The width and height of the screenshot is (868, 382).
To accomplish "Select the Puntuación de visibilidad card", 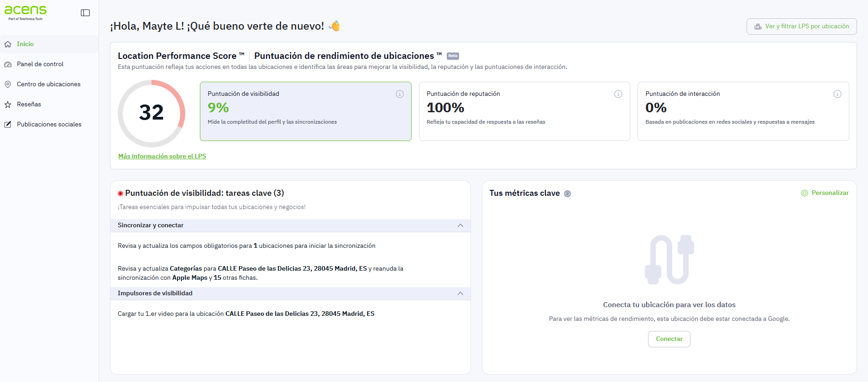I will [x=306, y=111].
